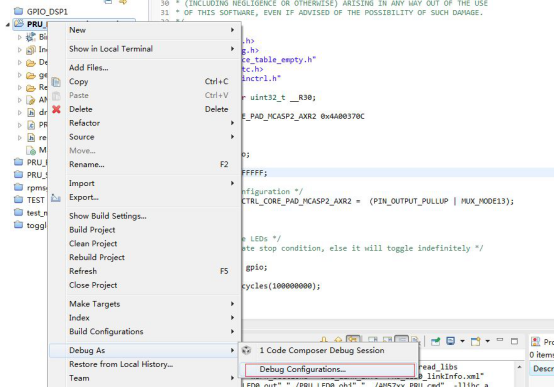This screenshot has height=387, width=554.
Task: Open dropdown arrow next to display console icon
Action: [462, 341]
